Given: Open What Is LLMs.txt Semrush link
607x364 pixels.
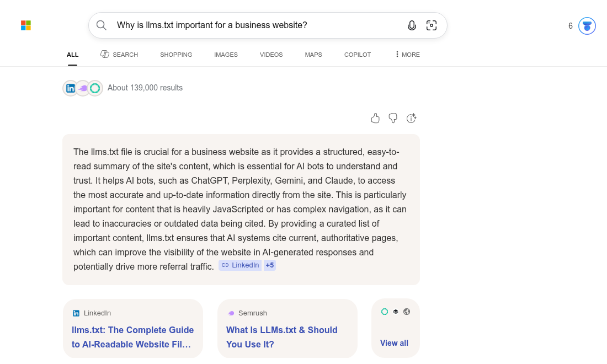Looking at the screenshot, I should [x=282, y=337].
